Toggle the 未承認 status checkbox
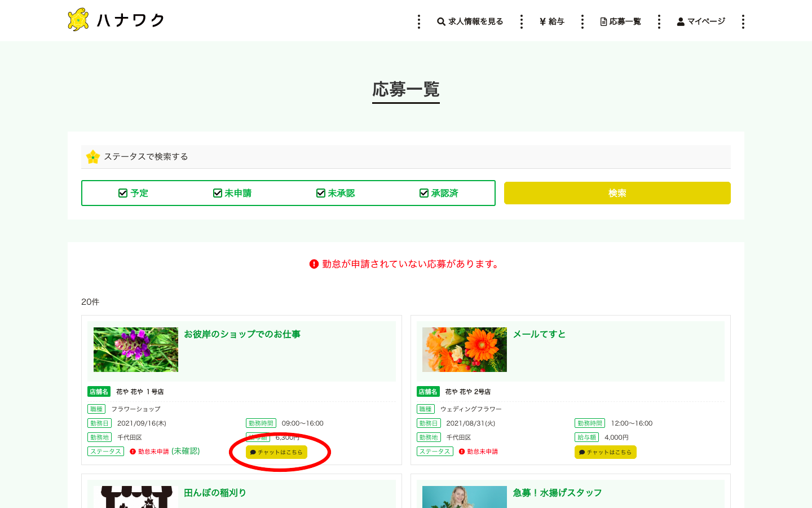812x508 pixels. coord(321,193)
